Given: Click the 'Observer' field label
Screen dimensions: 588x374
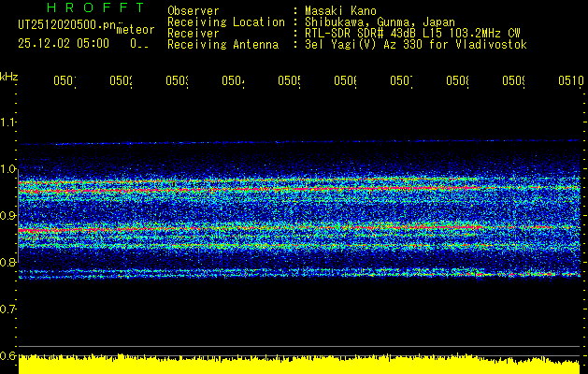Looking at the screenshot, I should pos(194,10).
